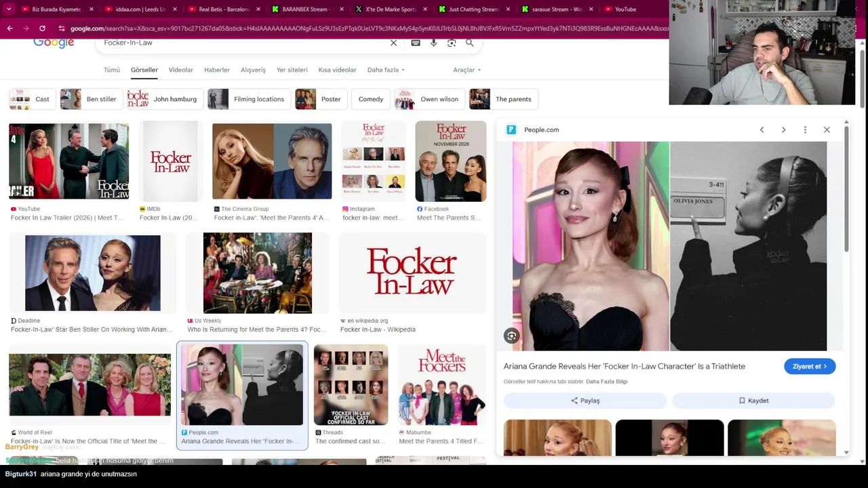Open the Threads confirmed cast image

[x=351, y=384]
